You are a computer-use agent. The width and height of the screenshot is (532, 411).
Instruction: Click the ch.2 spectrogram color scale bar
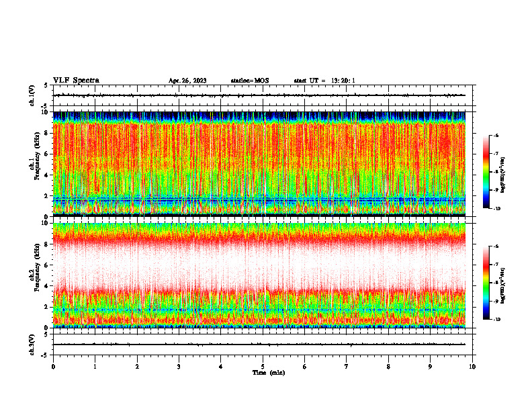tap(486, 283)
